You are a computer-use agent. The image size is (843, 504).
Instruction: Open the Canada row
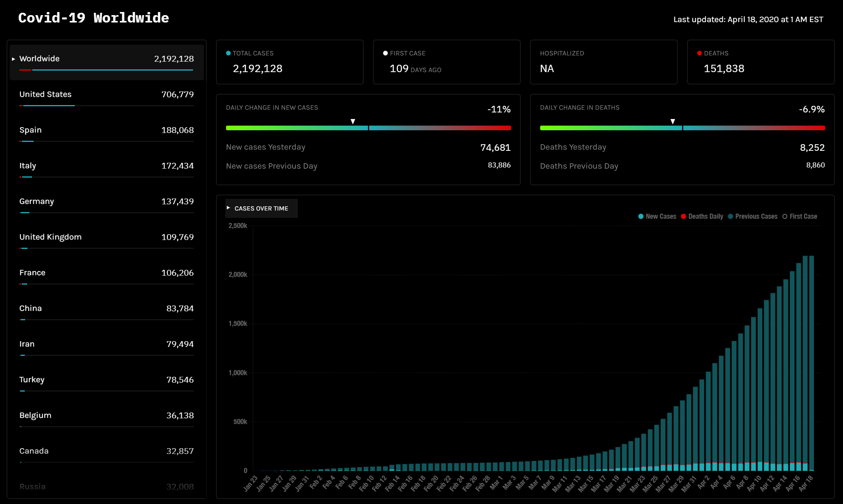click(x=107, y=455)
